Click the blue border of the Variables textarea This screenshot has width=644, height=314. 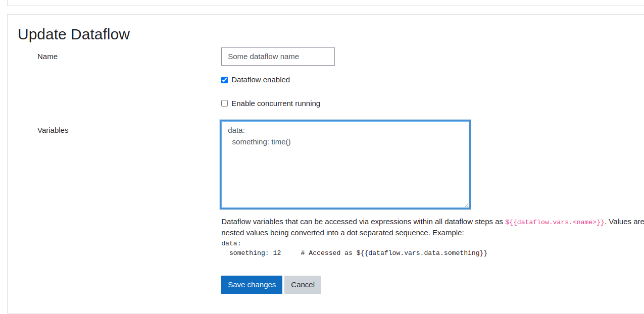click(345, 121)
